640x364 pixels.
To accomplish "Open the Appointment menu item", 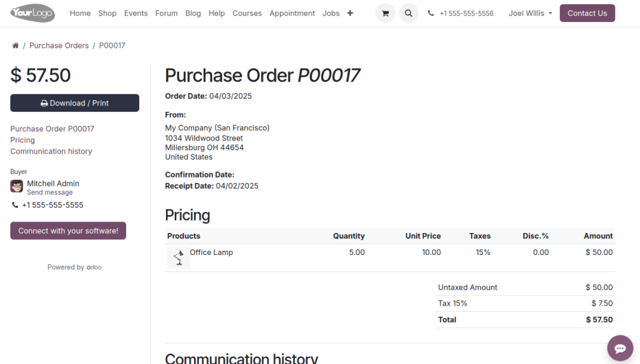I will click(x=292, y=13).
